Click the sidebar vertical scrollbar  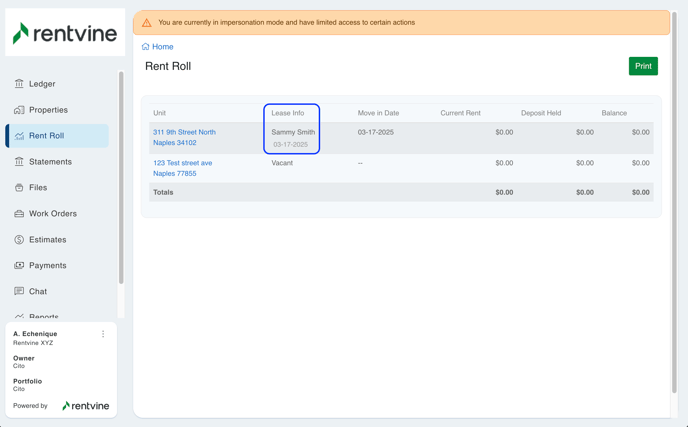[x=121, y=180]
